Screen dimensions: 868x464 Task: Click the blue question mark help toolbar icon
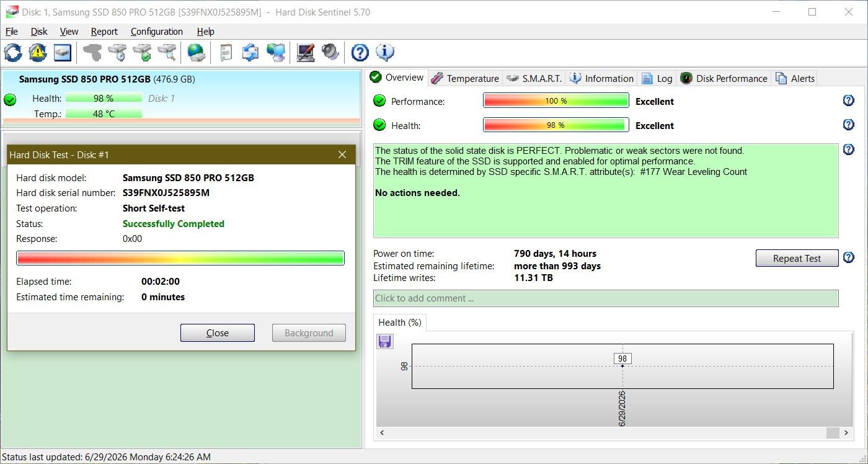(360, 53)
